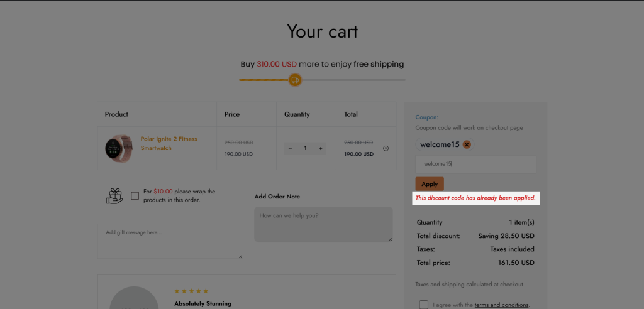
Task: Decrease quantity with minus button
Action: 290,149
